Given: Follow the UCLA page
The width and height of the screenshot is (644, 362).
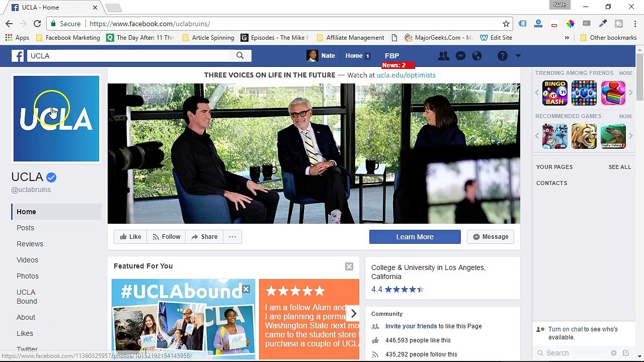Looking at the screenshot, I should [167, 237].
